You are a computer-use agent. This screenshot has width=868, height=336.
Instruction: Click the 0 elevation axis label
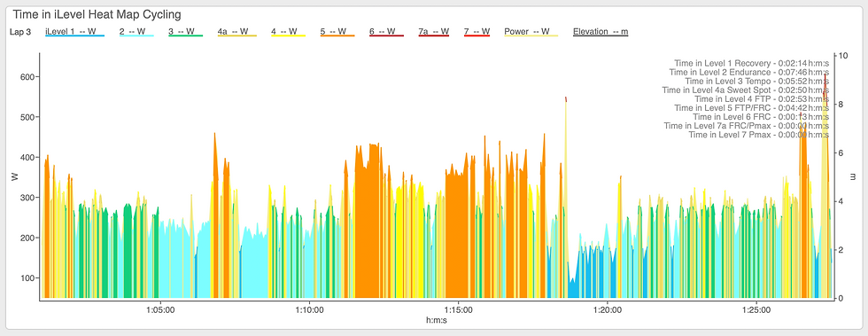pyautogui.click(x=841, y=298)
